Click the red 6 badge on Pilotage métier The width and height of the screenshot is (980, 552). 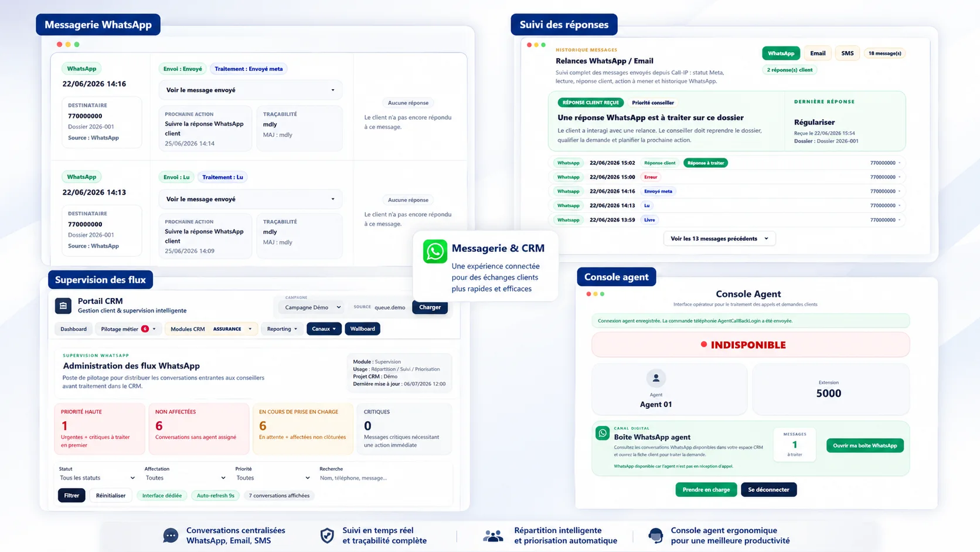[145, 329]
